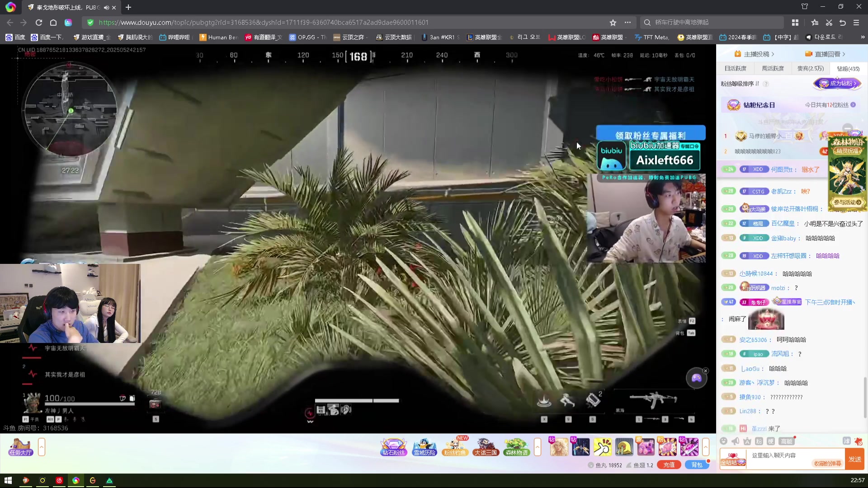Viewport: 868px width, 488px height.
Task: Open the browser hamburger menu
Action: 856,23
